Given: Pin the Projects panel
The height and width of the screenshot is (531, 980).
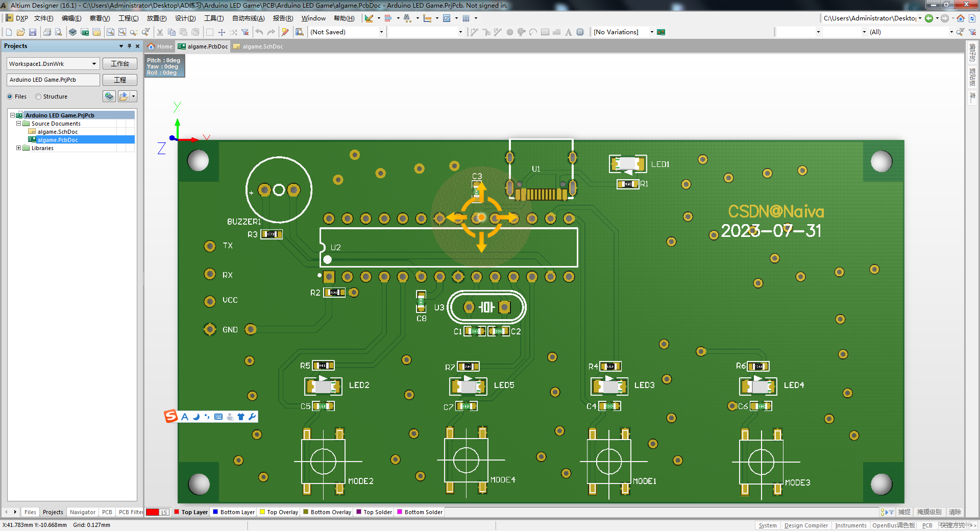Looking at the screenshot, I should click(129, 46).
